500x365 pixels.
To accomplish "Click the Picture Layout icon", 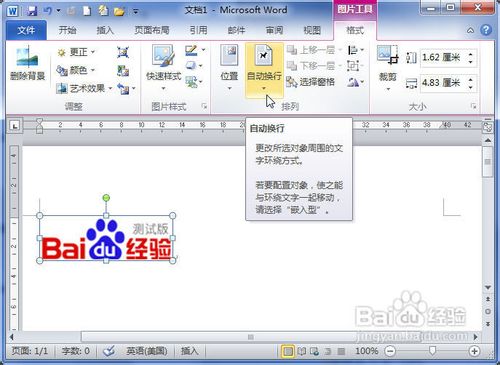I will click(191, 81).
